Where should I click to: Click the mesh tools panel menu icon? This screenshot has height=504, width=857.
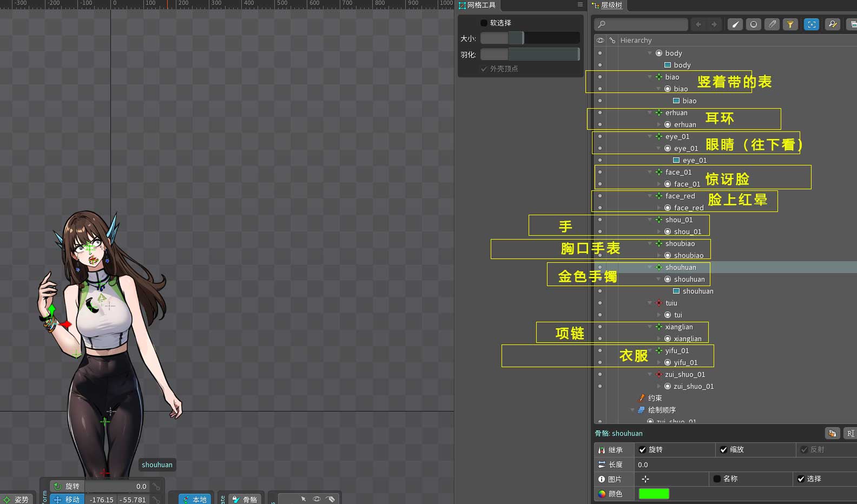pos(580,5)
